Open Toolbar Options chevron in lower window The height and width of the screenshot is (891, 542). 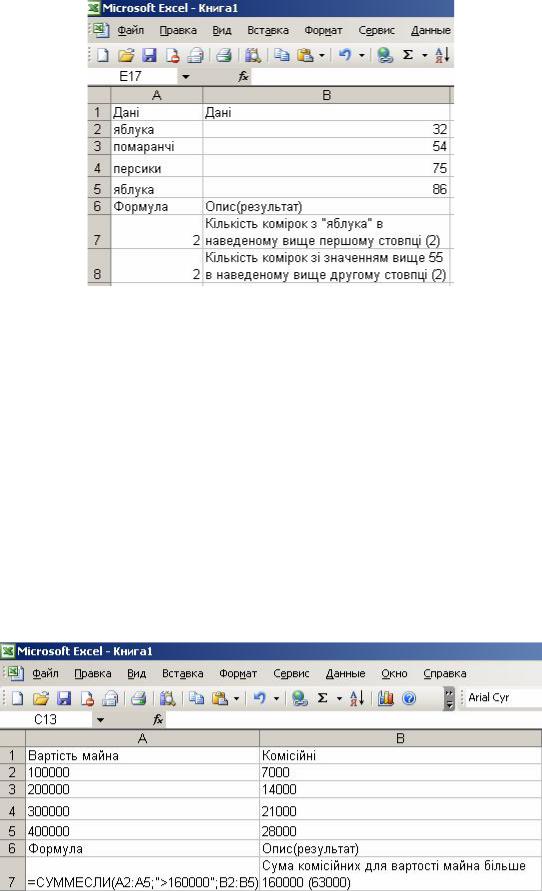449,698
